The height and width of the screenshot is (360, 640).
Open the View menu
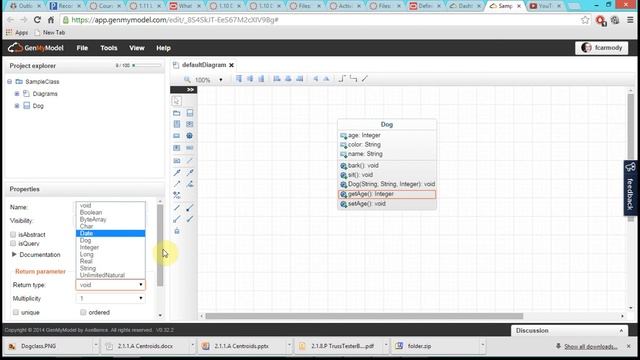click(x=137, y=48)
